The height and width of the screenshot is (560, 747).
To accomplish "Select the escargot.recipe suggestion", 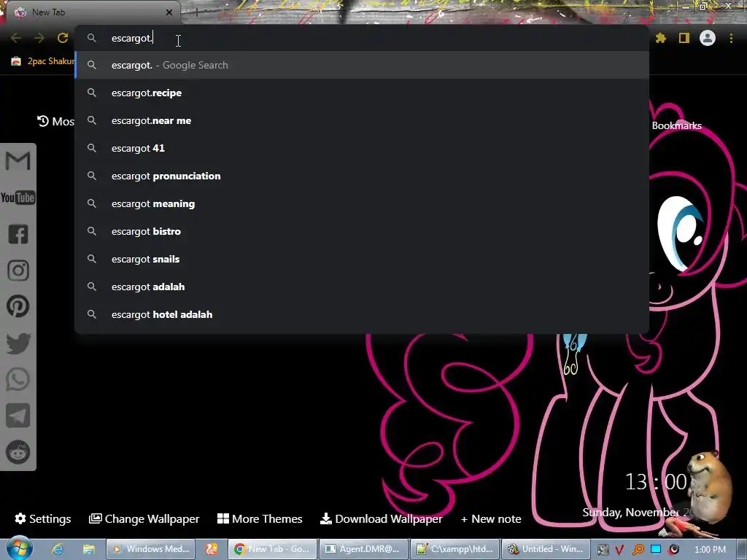I will tap(362, 93).
